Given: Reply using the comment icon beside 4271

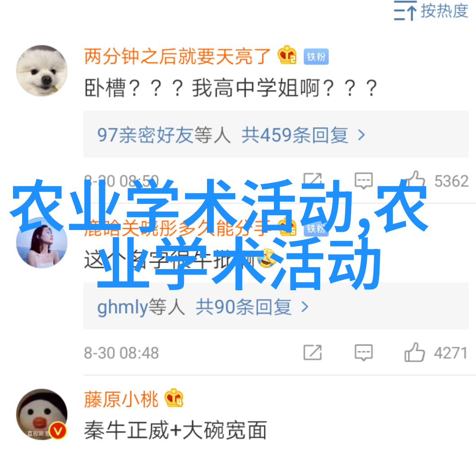Looking at the screenshot, I should pyautogui.click(x=364, y=352).
